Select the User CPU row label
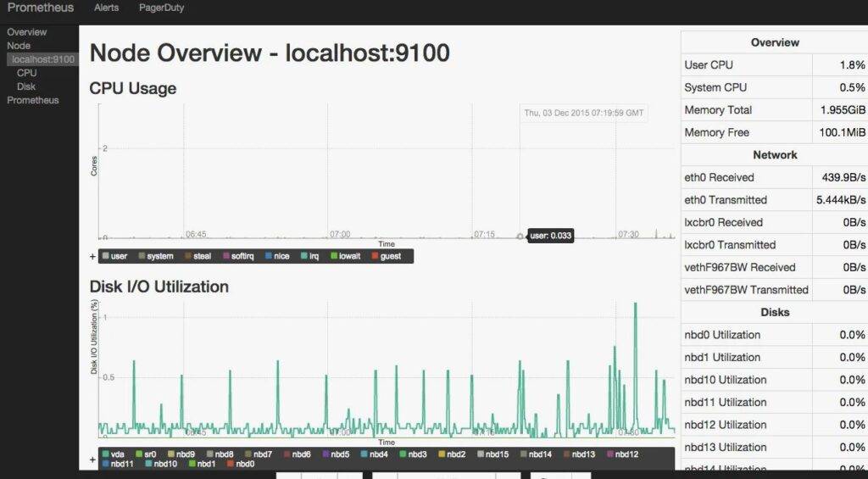The width and height of the screenshot is (868, 479). point(709,64)
